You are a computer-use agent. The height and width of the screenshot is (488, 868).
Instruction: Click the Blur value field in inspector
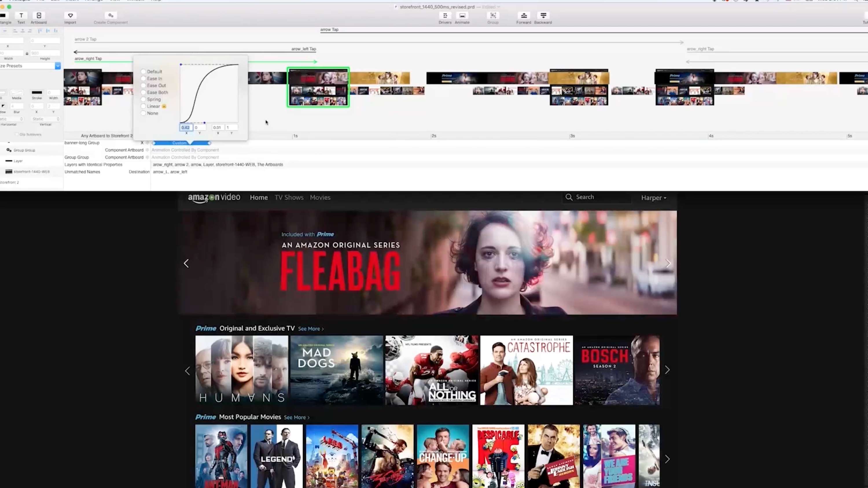(x=16, y=106)
